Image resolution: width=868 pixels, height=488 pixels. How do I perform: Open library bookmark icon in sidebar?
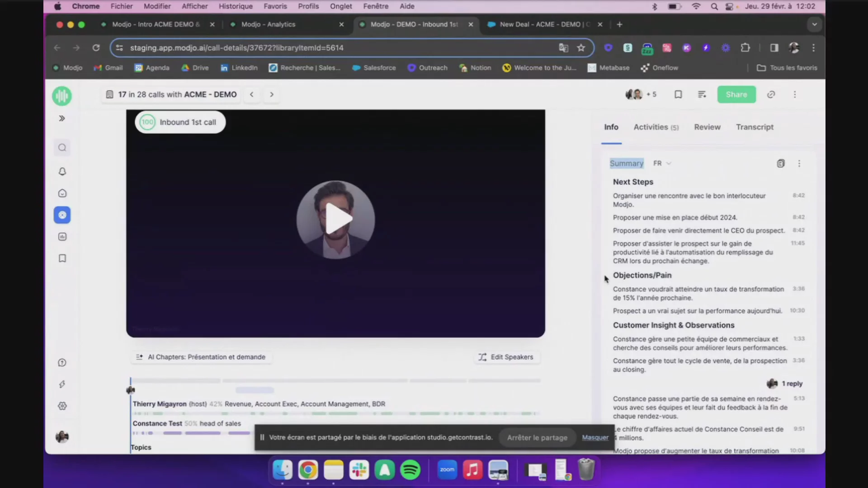[62, 258]
